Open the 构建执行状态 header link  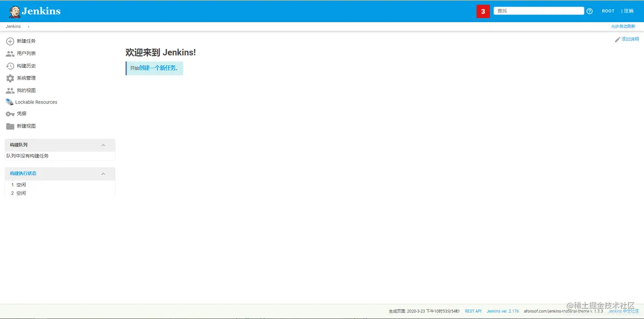(x=23, y=174)
